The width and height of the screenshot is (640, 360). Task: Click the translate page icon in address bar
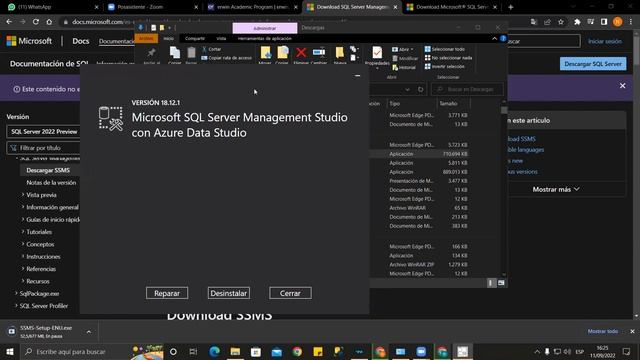click(x=534, y=22)
